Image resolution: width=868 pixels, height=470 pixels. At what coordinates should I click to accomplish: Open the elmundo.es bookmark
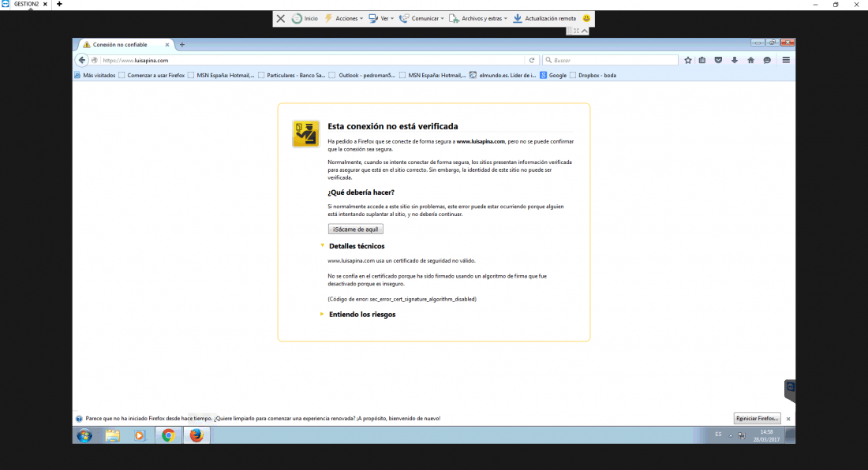503,75
